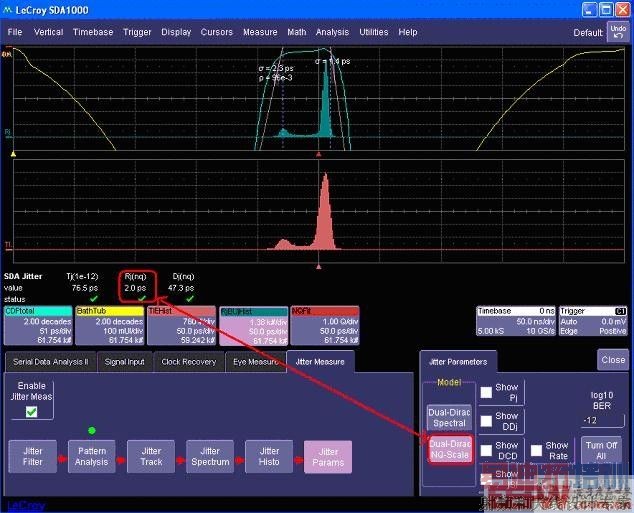Click the Undo button in top-right corner

click(x=618, y=31)
